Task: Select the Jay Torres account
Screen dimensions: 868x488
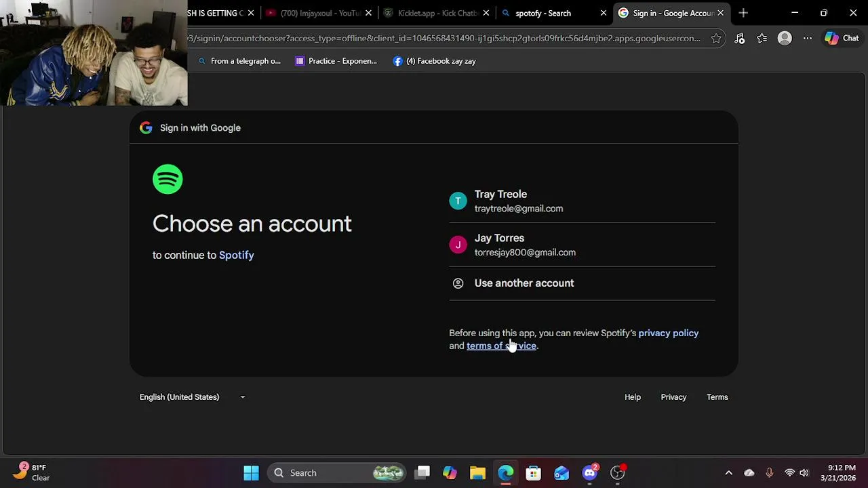Action: point(582,245)
